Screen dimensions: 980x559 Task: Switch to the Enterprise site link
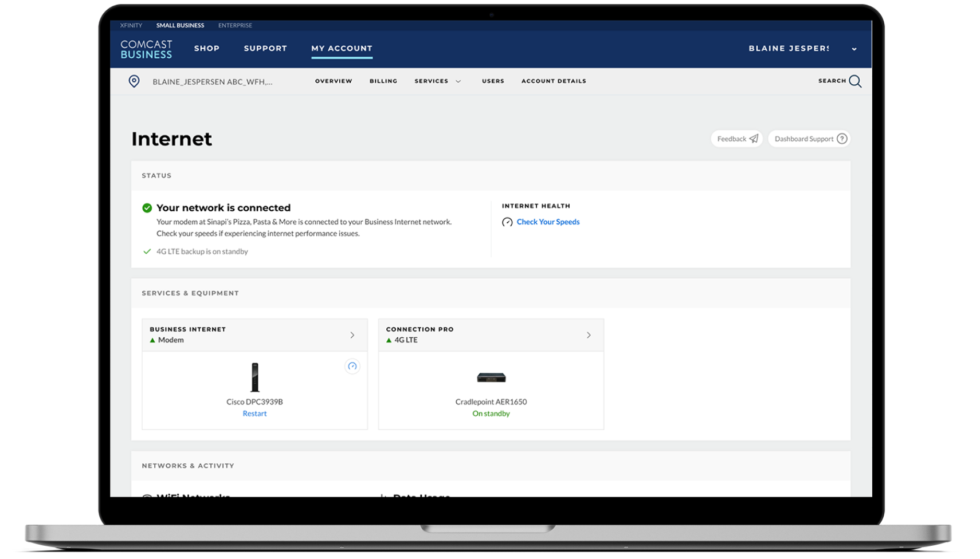pos(235,25)
